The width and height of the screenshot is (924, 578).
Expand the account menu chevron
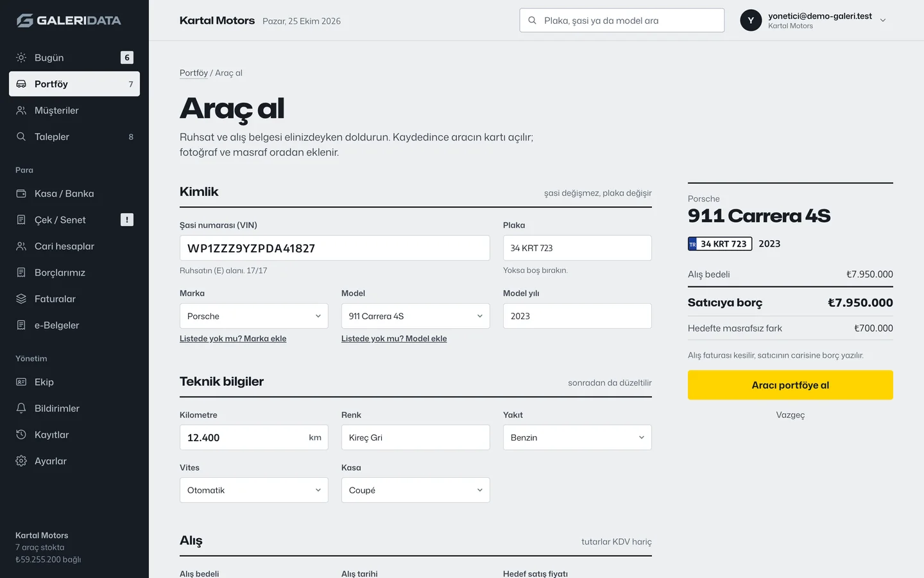coord(883,21)
